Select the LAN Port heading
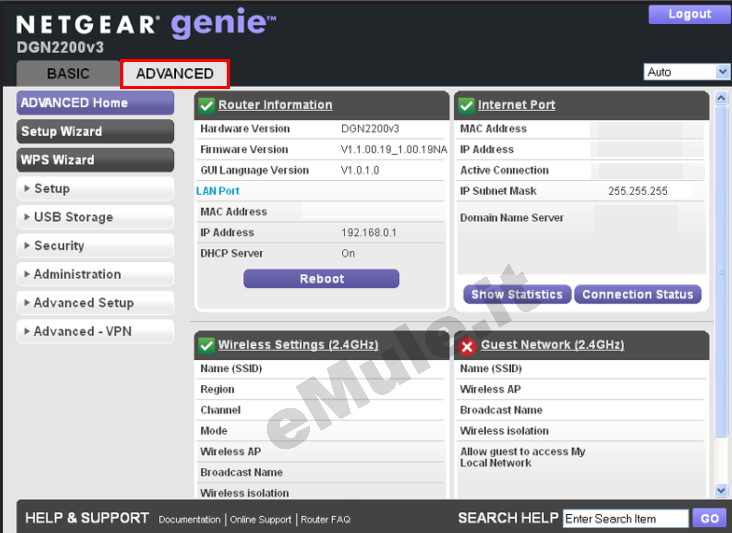This screenshot has width=732, height=533. click(218, 191)
